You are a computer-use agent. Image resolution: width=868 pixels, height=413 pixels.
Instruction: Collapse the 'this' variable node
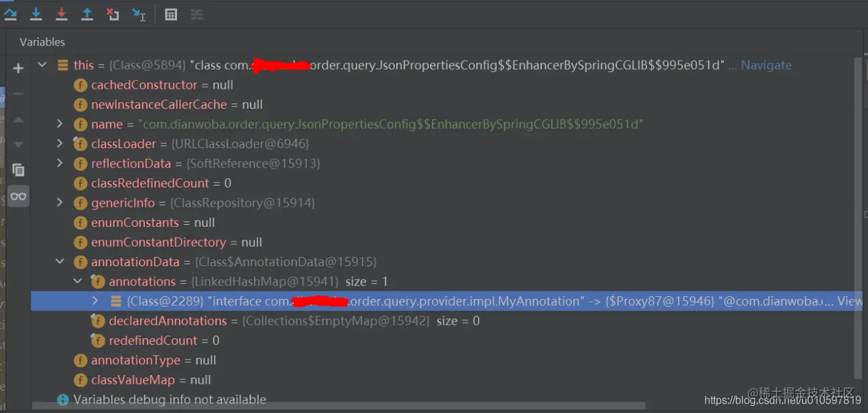click(x=43, y=65)
